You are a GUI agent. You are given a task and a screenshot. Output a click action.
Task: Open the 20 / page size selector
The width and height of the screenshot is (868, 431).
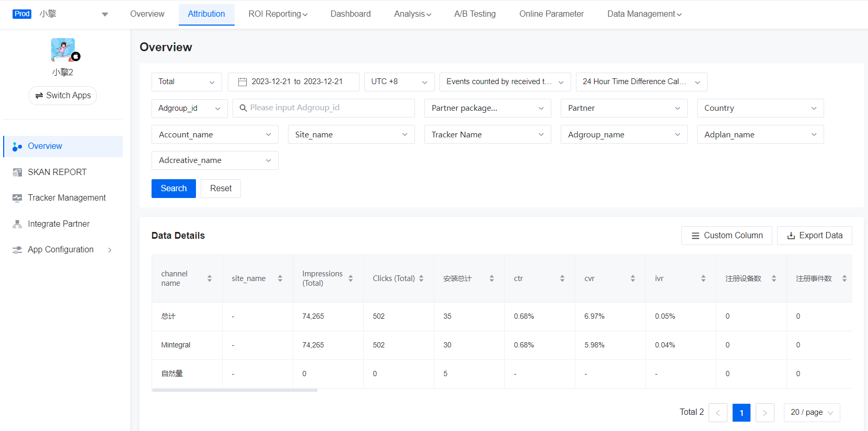coord(812,413)
